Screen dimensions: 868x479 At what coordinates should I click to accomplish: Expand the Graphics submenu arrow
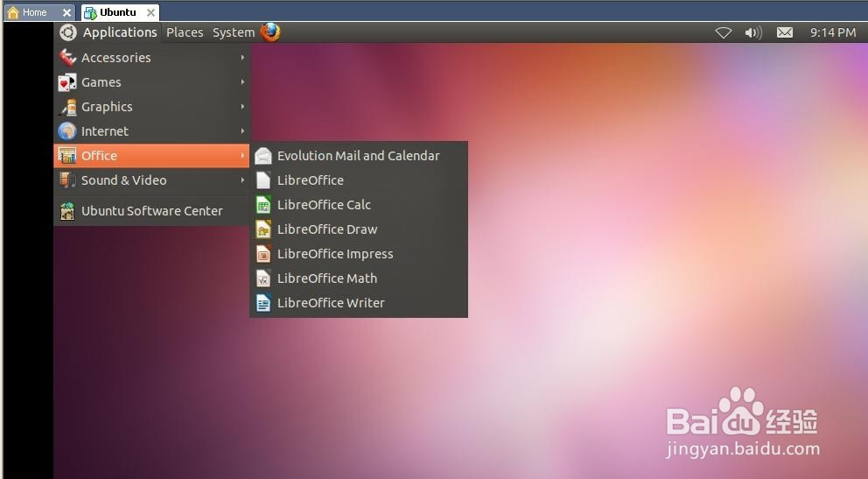[x=242, y=106]
